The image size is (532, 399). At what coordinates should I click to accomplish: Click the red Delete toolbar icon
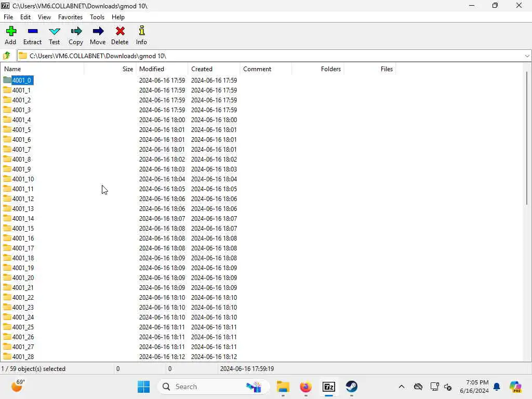[x=120, y=31]
